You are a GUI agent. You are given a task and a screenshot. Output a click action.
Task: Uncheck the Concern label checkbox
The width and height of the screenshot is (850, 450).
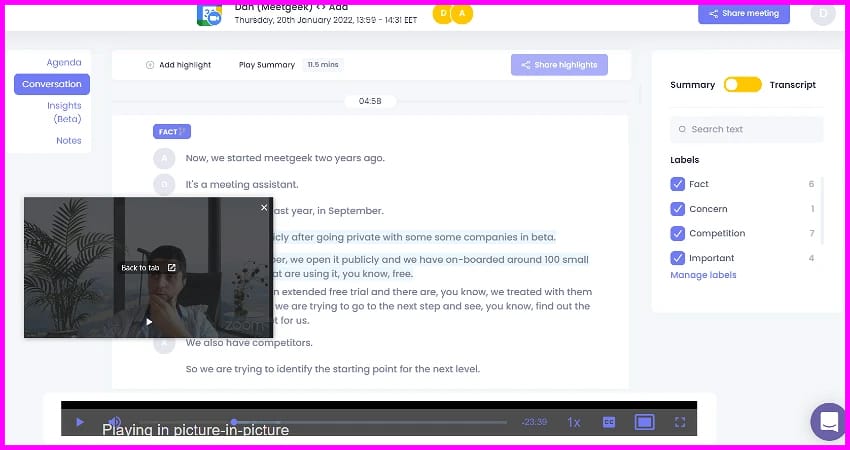[x=677, y=209]
